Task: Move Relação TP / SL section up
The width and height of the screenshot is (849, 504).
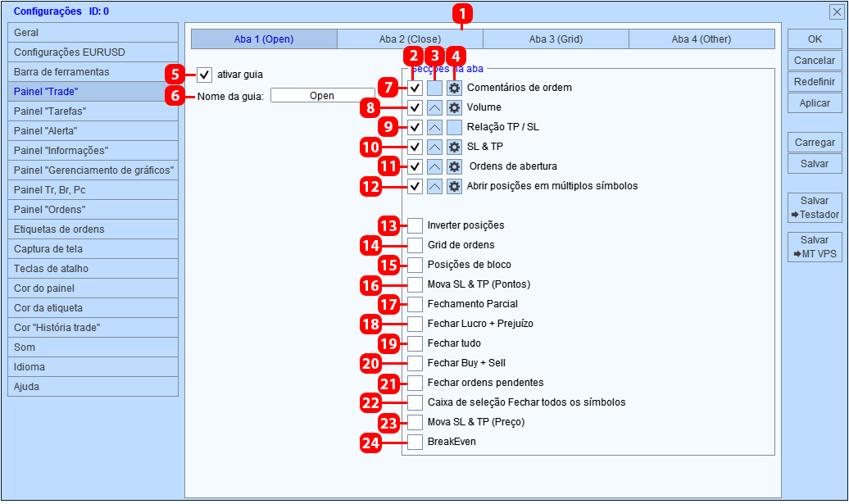Action: (435, 127)
